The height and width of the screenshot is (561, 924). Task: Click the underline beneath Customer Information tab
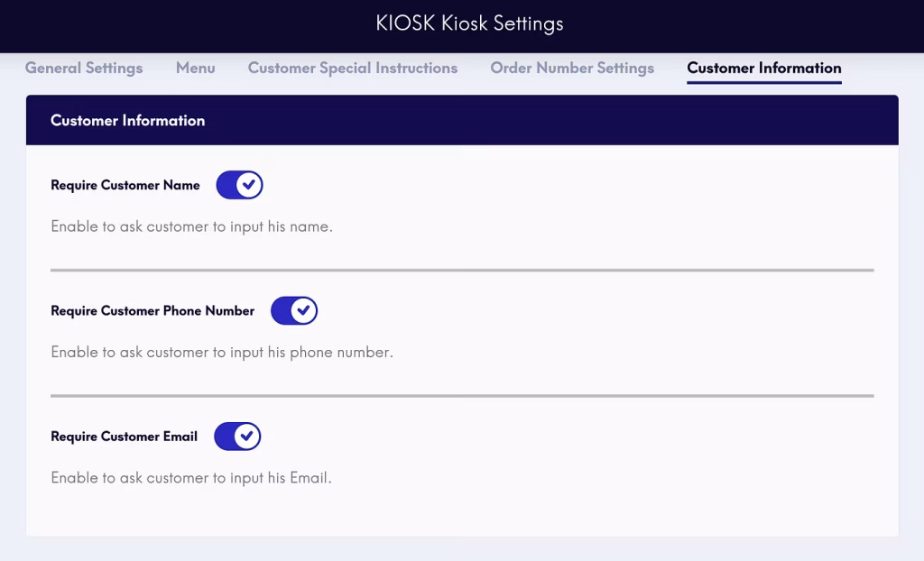click(763, 82)
